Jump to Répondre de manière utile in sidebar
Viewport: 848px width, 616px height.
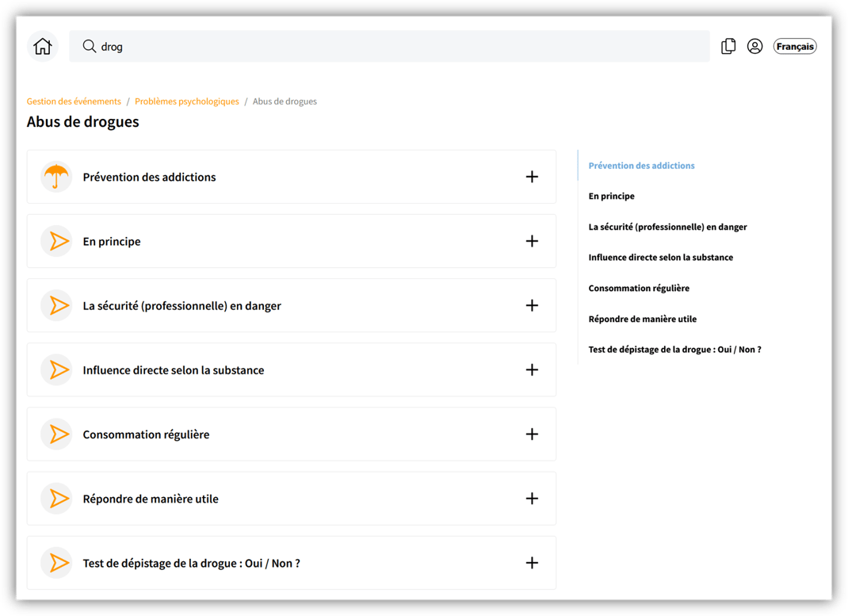642,319
